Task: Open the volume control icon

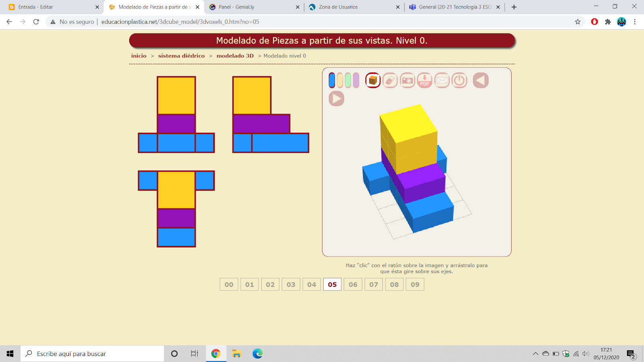Action: click(x=586, y=354)
